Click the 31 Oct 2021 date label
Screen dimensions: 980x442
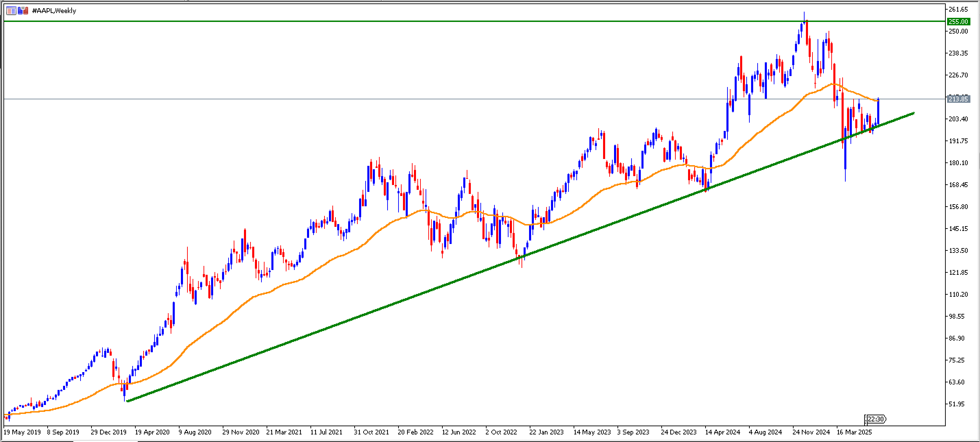[x=372, y=432]
